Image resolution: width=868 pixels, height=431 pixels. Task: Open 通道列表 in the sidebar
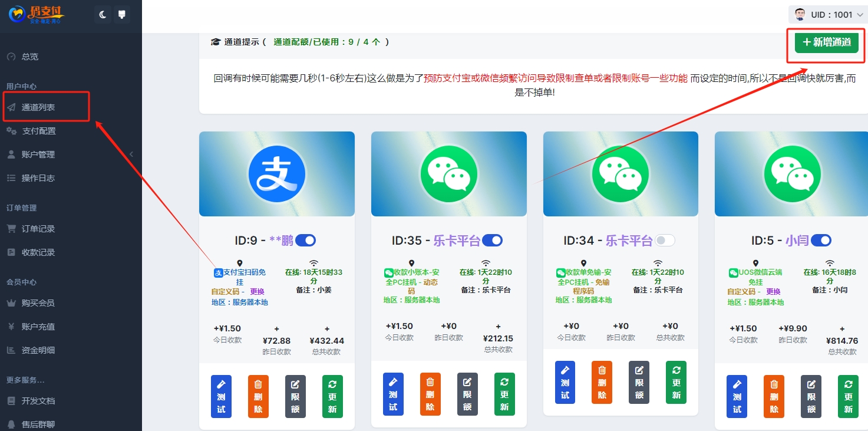pyautogui.click(x=38, y=107)
